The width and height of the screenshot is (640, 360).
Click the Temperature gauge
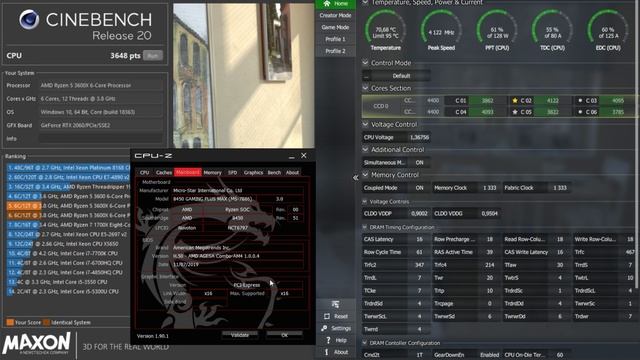[385, 29]
